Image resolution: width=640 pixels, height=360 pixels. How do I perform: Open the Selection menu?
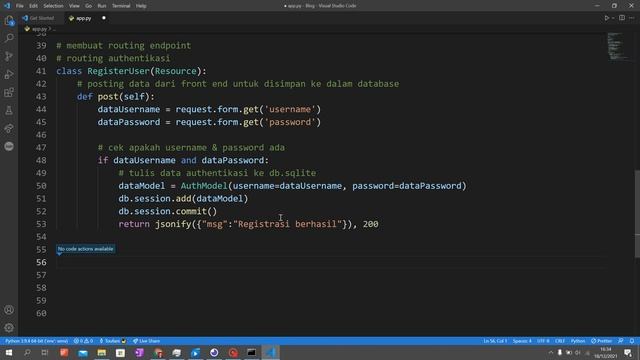tap(53, 6)
